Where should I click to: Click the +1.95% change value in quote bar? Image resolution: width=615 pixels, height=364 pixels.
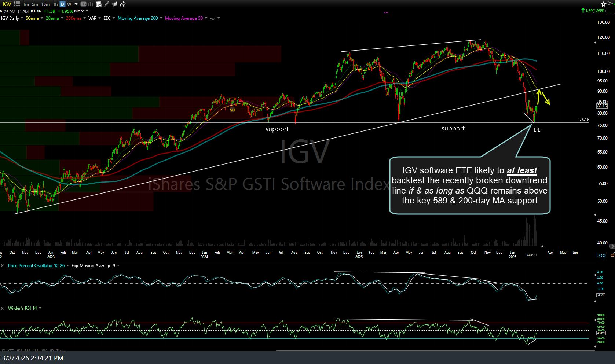[x=65, y=11]
